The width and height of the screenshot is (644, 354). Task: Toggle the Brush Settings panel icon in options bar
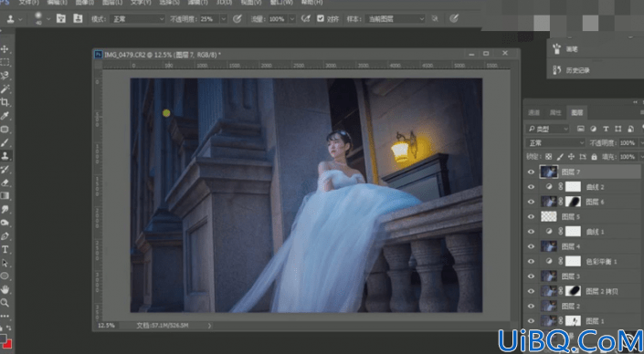coord(61,18)
